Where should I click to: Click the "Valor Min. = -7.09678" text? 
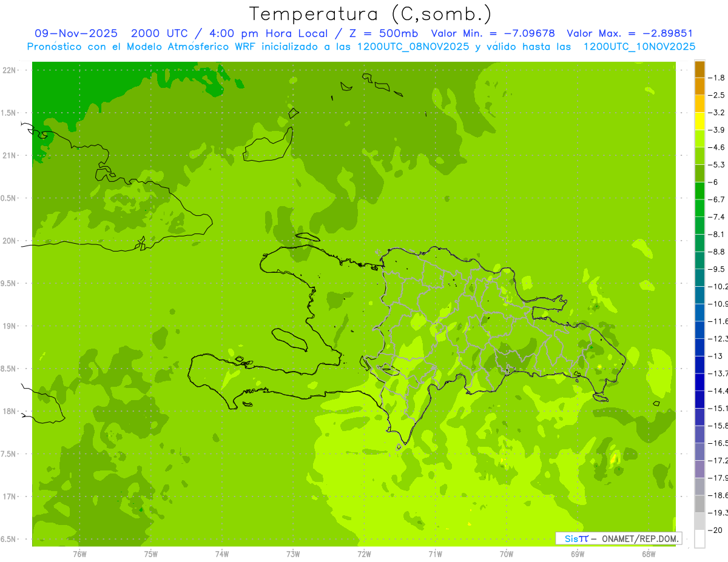493,33
